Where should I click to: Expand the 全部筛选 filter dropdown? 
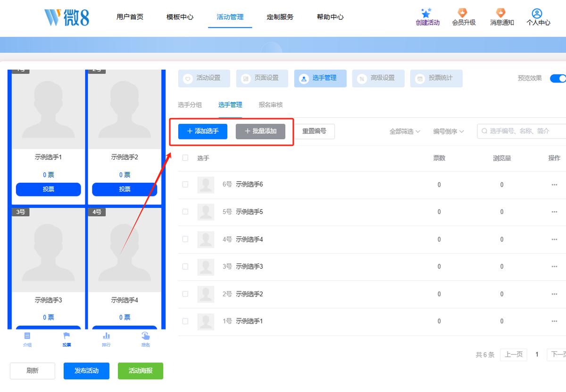pos(405,131)
